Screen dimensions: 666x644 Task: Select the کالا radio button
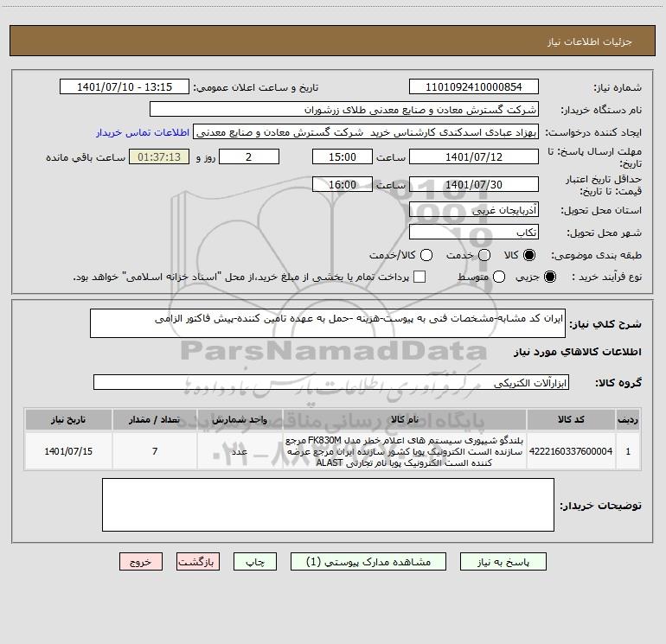[528, 255]
